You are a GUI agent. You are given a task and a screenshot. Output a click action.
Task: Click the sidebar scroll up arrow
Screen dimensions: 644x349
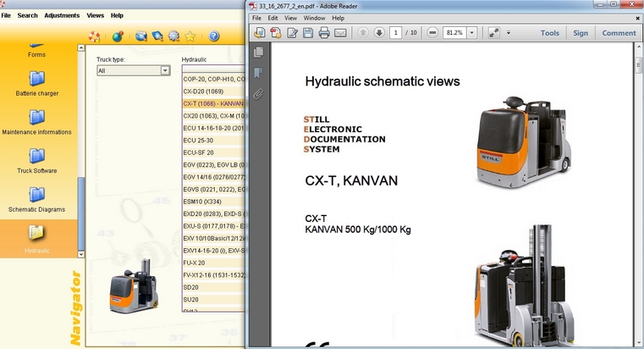coord(81,47)
